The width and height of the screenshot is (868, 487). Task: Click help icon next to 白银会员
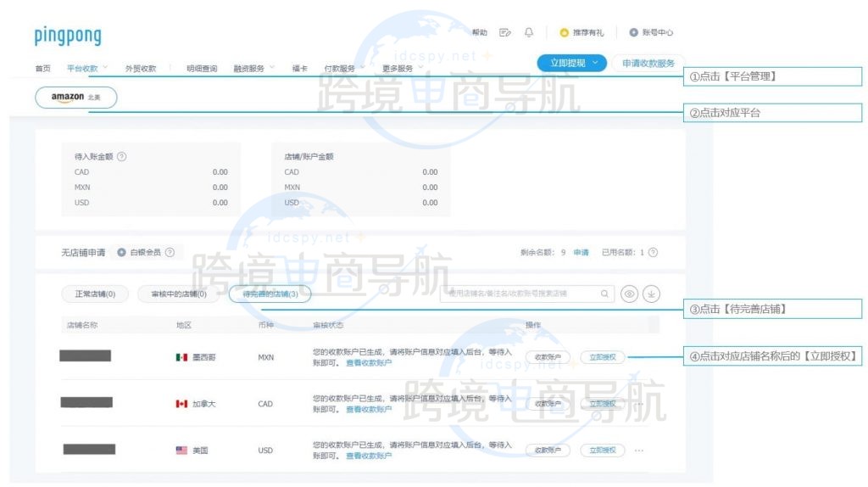(x=170, y=253)
